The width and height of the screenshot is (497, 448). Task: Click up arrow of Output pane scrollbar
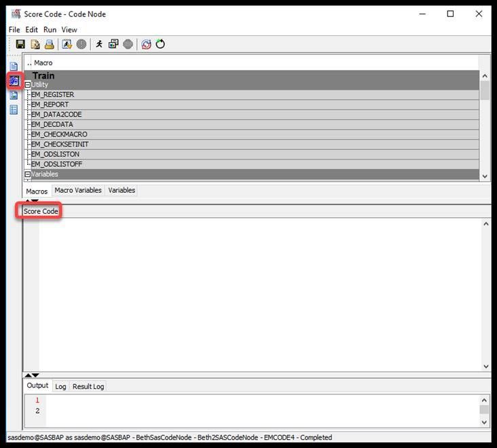[x=484, y=400]
